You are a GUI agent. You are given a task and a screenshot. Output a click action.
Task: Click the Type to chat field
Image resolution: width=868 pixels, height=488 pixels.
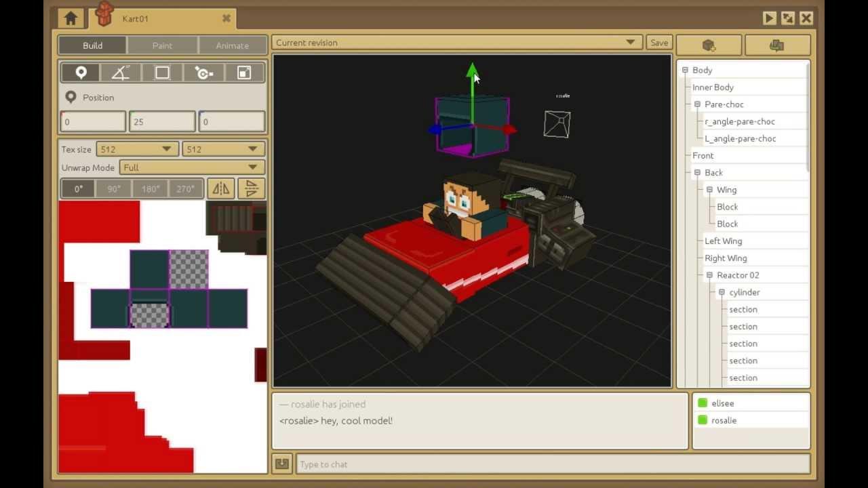(x=553, y=464)
